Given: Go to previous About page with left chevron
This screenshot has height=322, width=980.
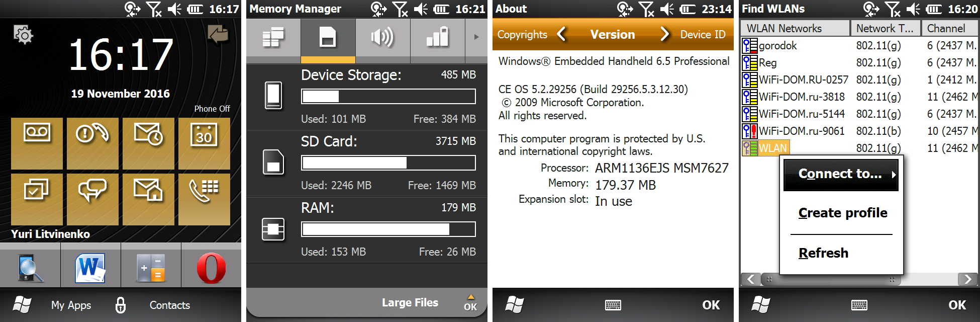Looking at the screenshot, I should 562,34.
